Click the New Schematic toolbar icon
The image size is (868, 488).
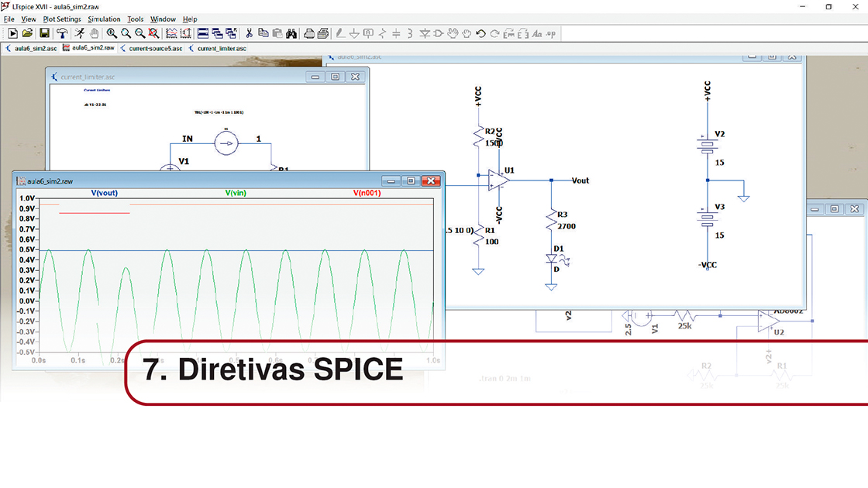point(12,34)
